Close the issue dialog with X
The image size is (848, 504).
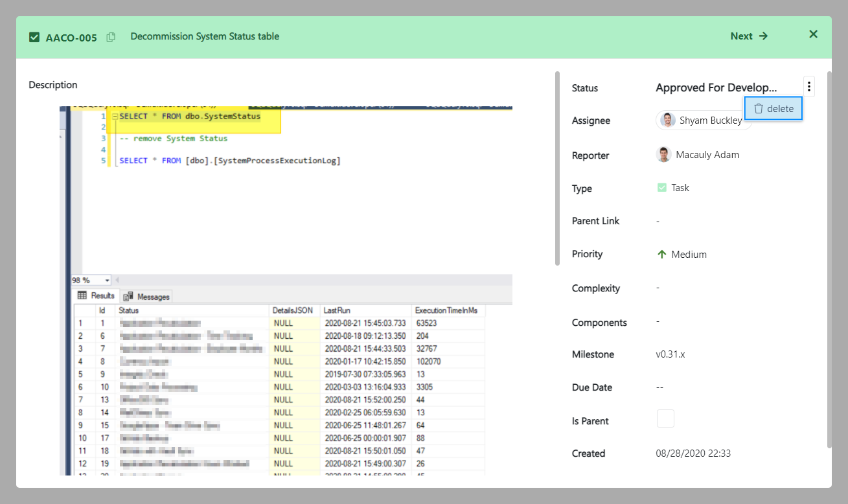coord(813,34)
